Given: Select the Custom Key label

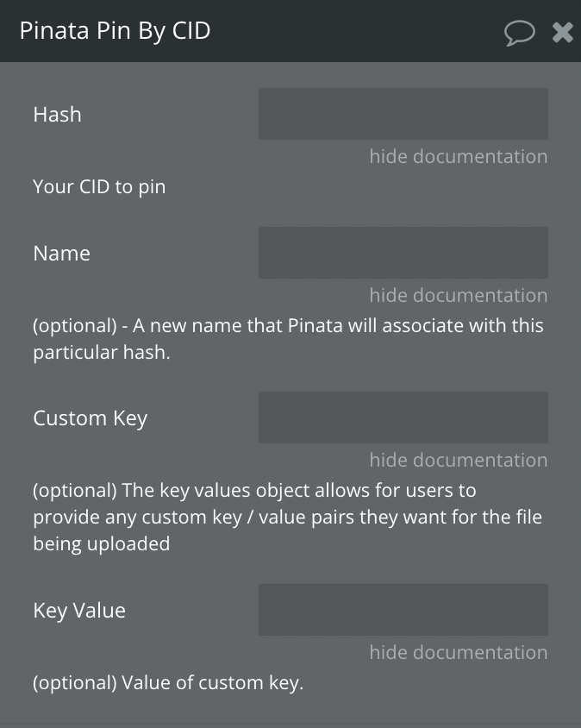Looking at the screenshot, I should pyautogui.click(x=90, y=418).
